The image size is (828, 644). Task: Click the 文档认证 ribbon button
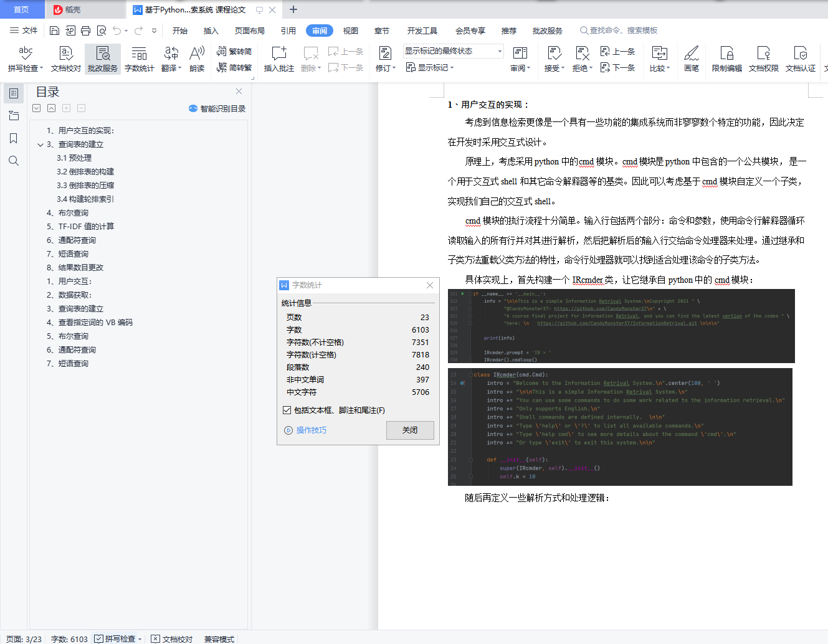pos(801,59)
